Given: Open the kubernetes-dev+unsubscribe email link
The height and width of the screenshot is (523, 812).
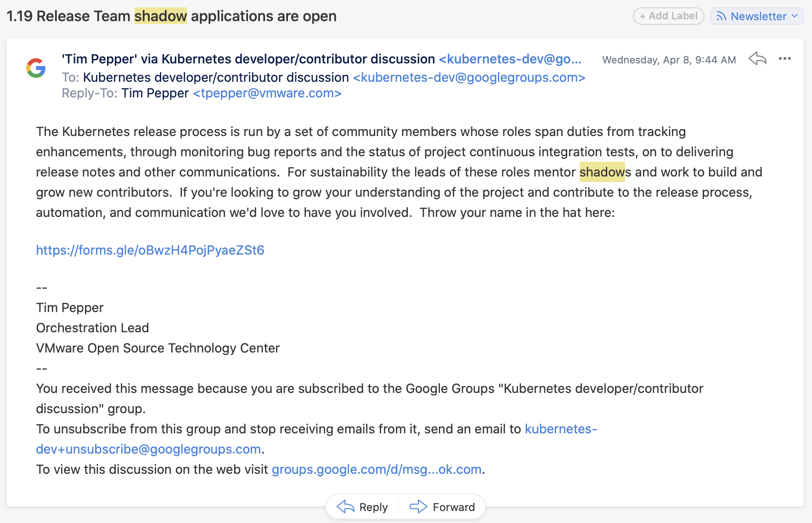Looking at the screenshot, I should (148, 449).
